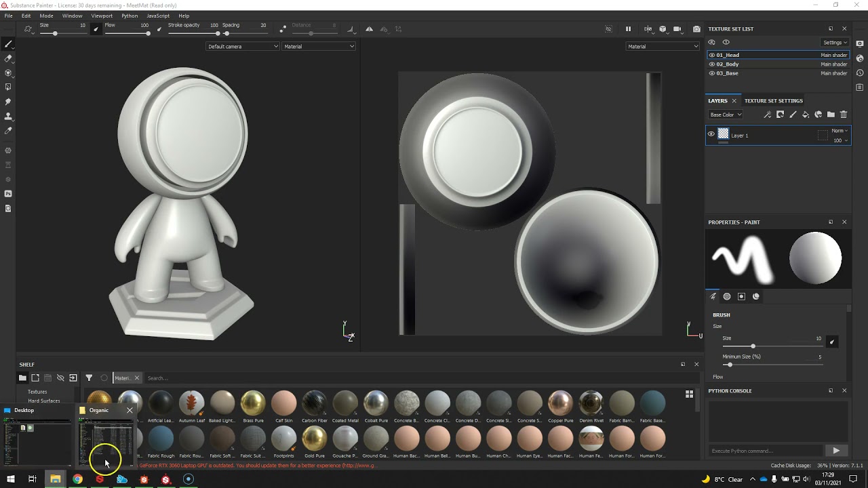The height and width of the screenshot is (488, 868).
Task: Adjust Minimum Size (%) slider in Properties
Action: click(x=773, y=365)
